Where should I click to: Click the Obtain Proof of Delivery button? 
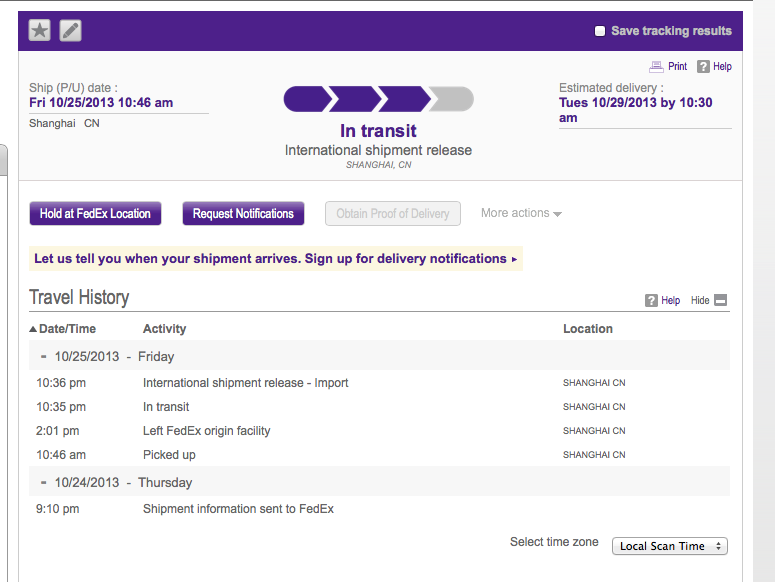point(393,213)
